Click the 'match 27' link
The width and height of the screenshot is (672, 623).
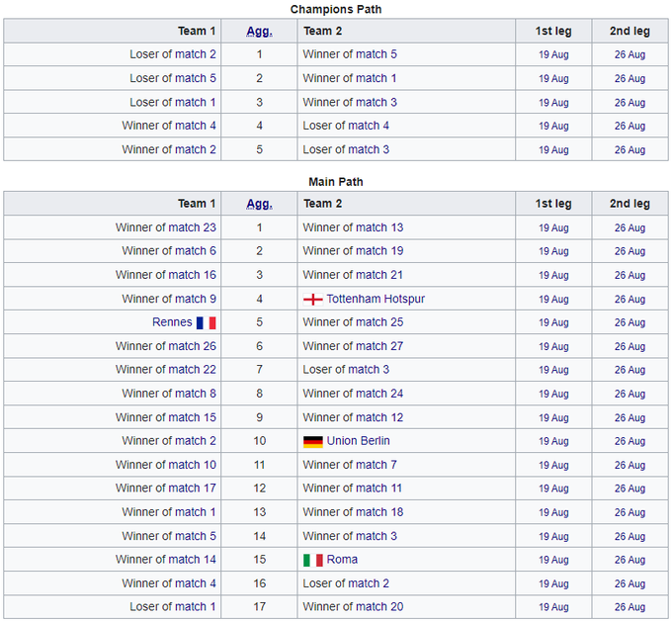(x=379, y=346)
